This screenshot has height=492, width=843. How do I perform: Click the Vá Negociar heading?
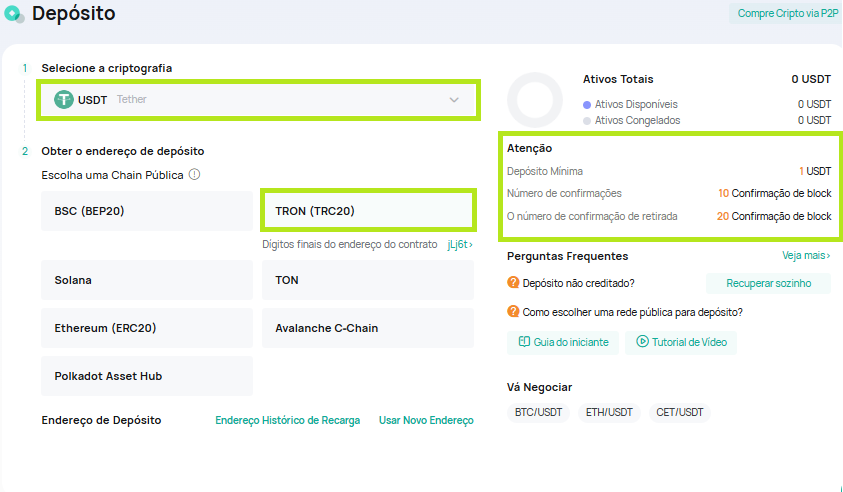539,388
